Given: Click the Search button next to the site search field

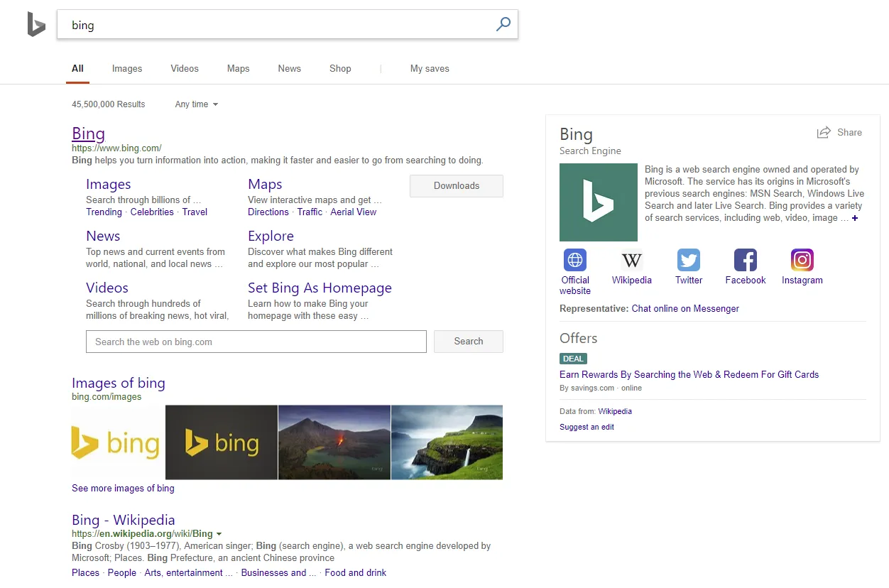Looking at the screenshot, I should point(469,342).
